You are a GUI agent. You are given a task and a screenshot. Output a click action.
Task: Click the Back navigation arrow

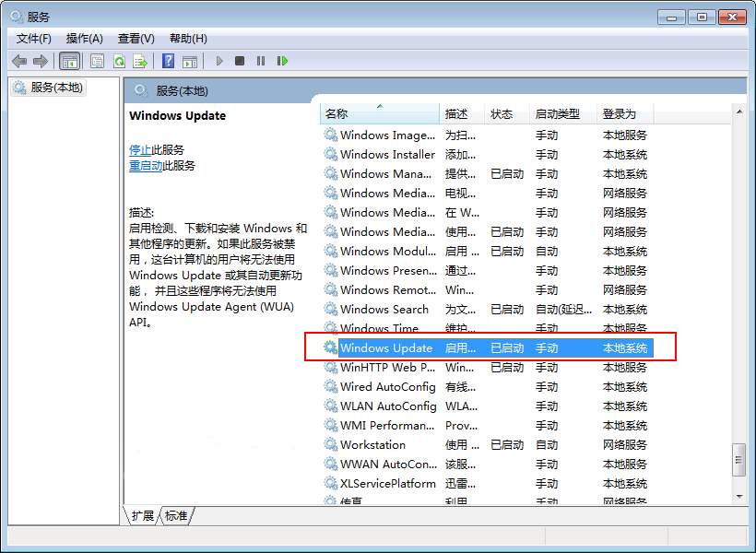pyautogui.click(x=19, y=60)
